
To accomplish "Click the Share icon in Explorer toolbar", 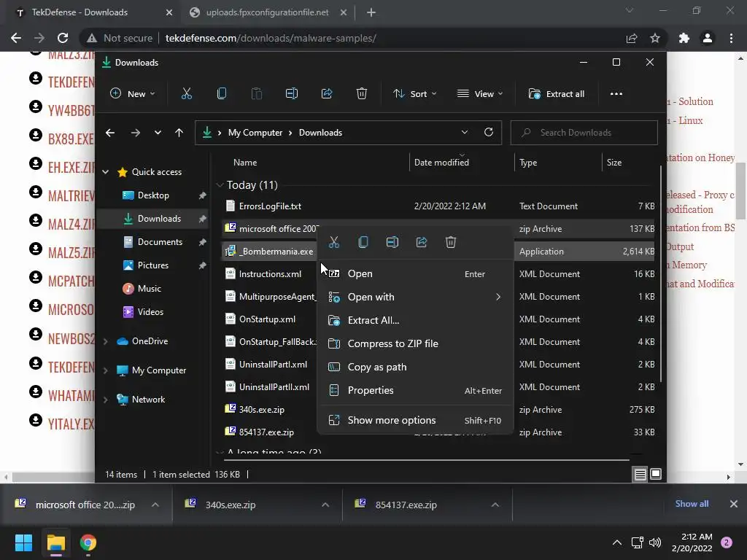I will (x=327, y=94).
